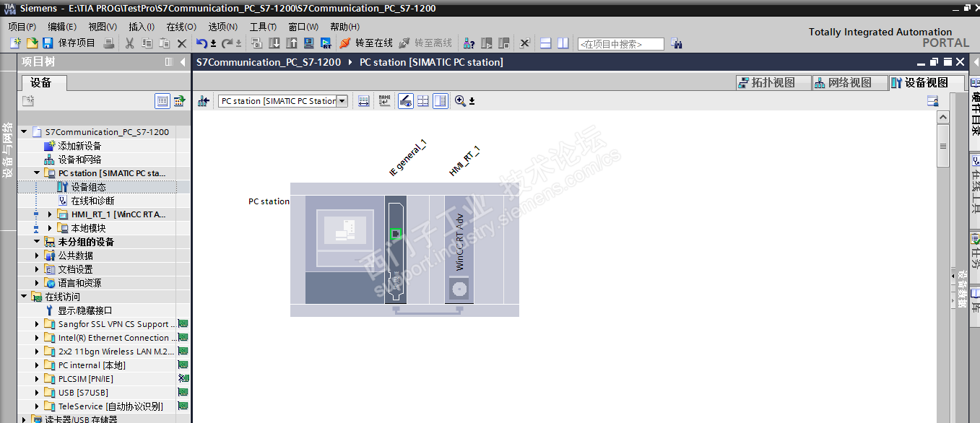Click the cross-reference X icon in toolbar

pyautogui.click(x=525, y=43)
